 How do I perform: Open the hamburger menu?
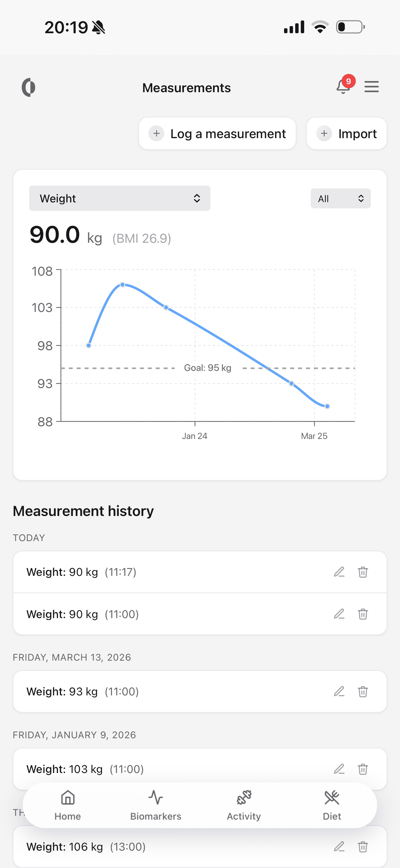[371, 87]
